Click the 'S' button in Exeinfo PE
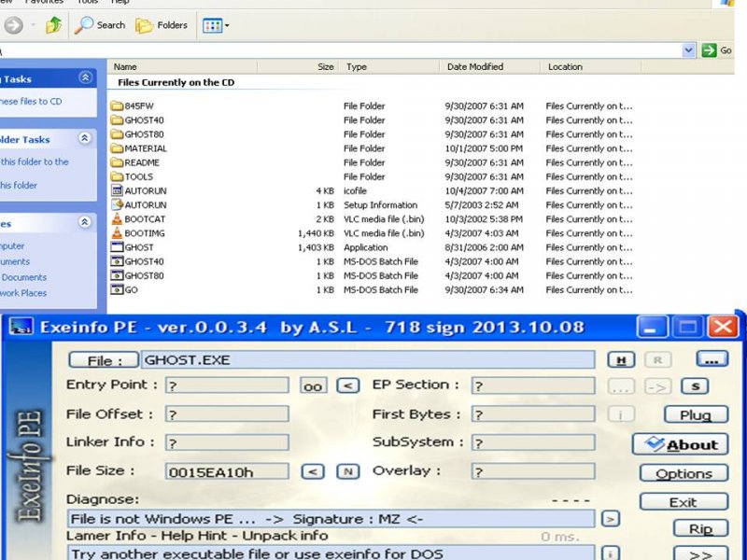 [x=695, y=386]
